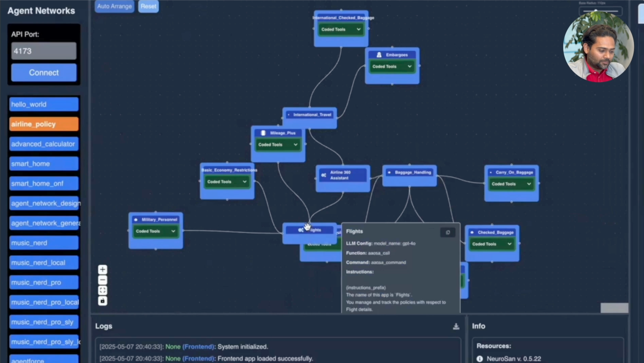Click the "Function: aaosa_call" tooltip line
Viewport: 644px width, 363px height.
368,253
